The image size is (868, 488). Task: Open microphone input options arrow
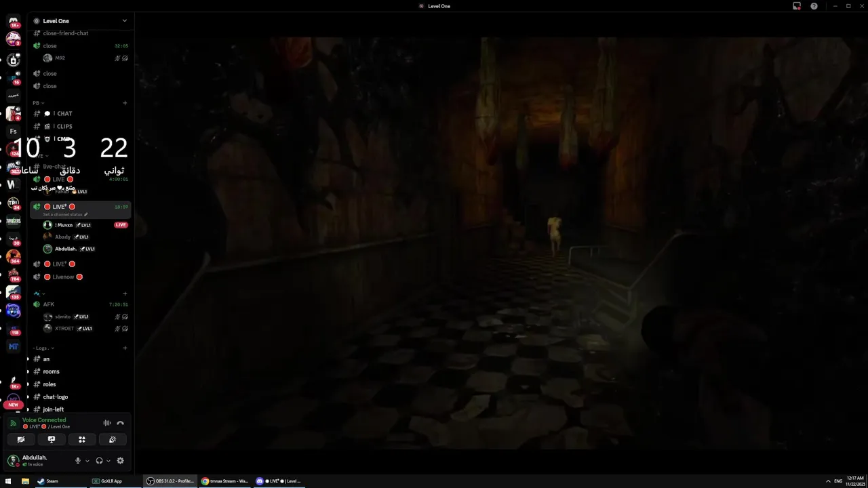pos(87,461)
